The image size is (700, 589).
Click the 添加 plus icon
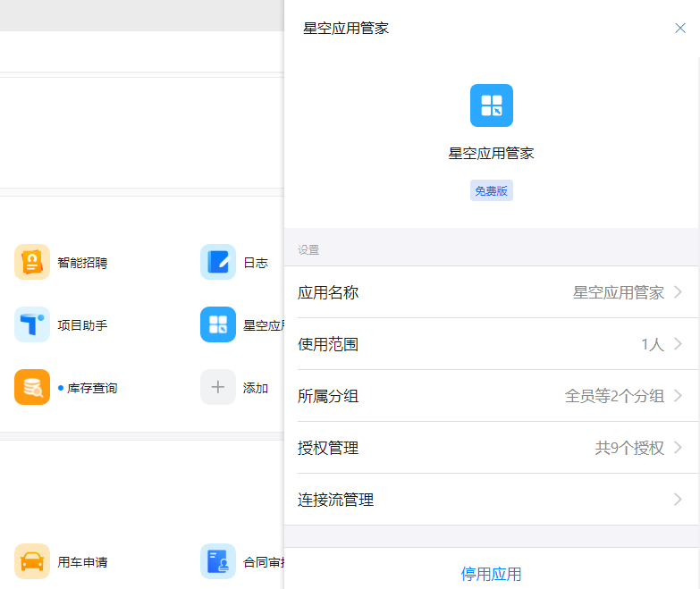218,388
